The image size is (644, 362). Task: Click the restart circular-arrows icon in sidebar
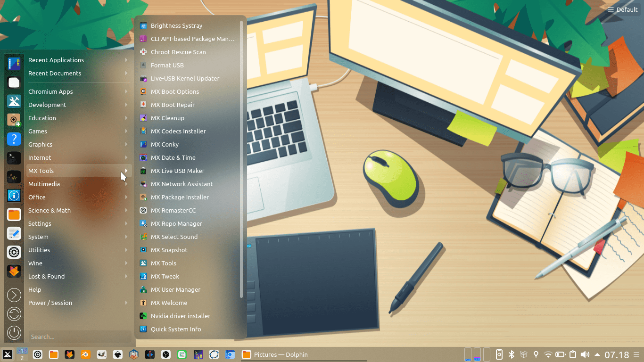tap(14, 314)
